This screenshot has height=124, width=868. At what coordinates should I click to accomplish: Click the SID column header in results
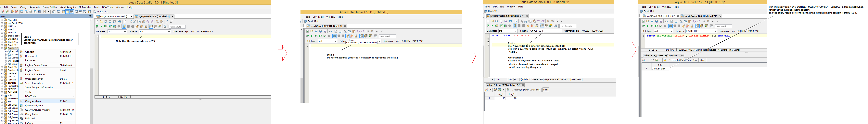[x=660, y=65]
